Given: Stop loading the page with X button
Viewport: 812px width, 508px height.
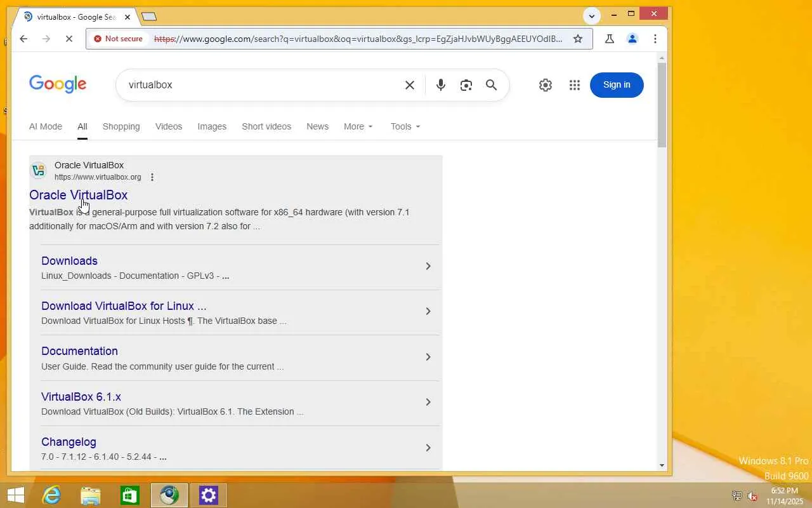Looking at the screenshot, I should coord(69,39).
